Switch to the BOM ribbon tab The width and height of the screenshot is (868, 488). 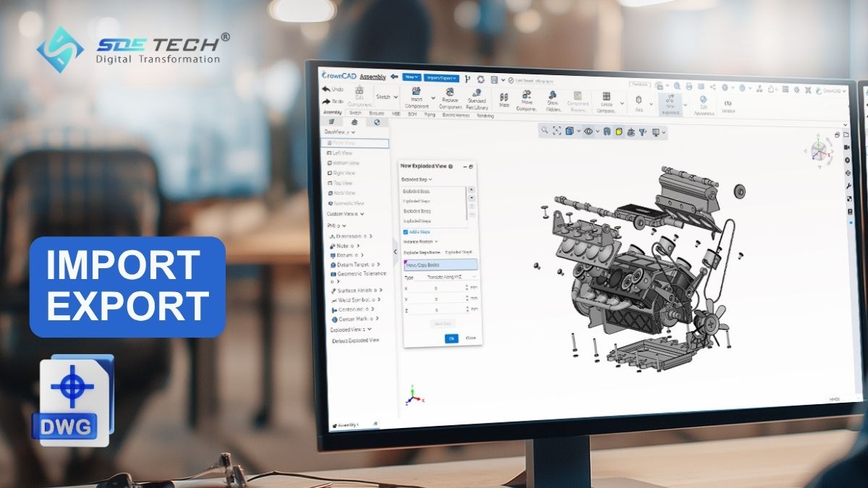click(412, 114)
